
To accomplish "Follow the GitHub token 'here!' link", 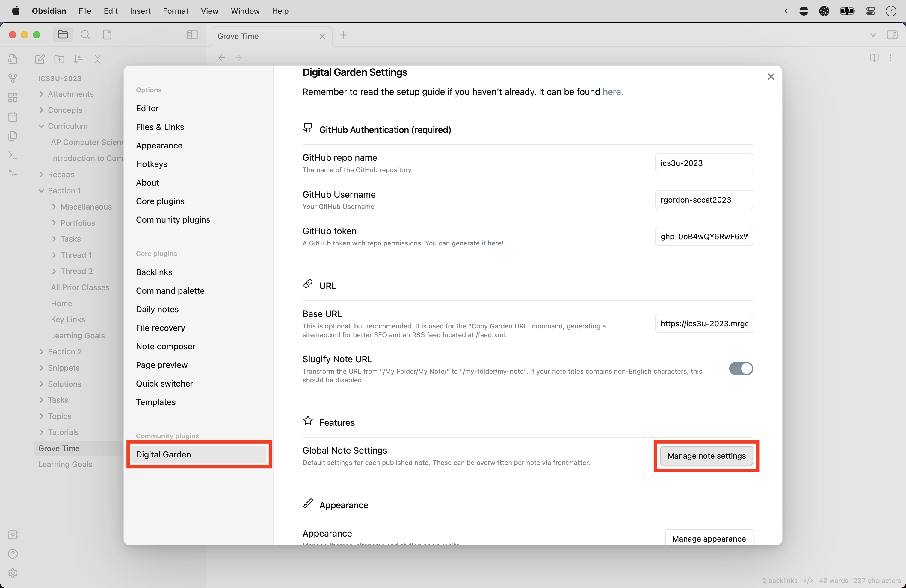I will pos(495,243).
